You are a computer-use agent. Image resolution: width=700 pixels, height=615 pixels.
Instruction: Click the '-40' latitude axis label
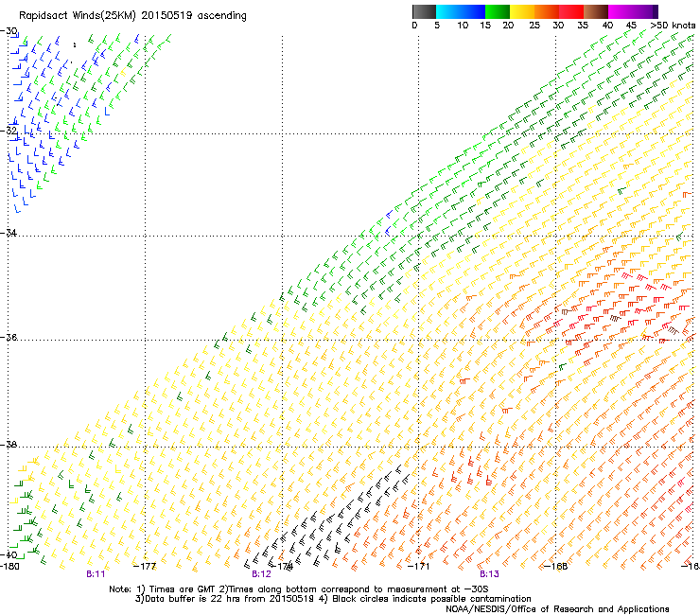click(x=9, y=555)
